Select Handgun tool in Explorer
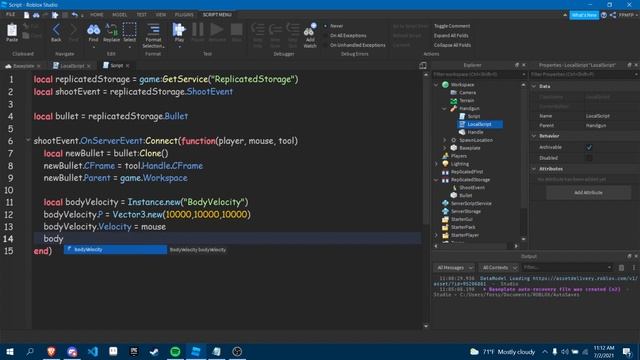Screen dimensions: 640x360 click(x=469, y=109)
